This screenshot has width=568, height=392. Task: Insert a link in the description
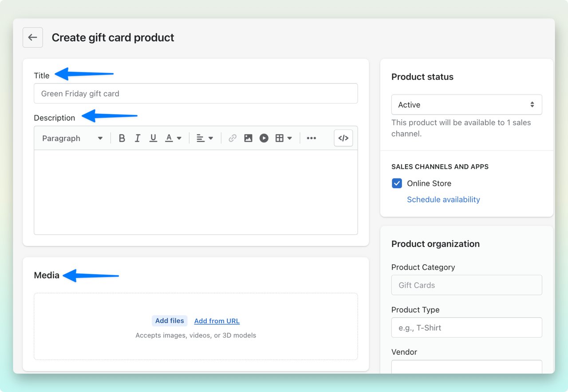tap(232, 138)
